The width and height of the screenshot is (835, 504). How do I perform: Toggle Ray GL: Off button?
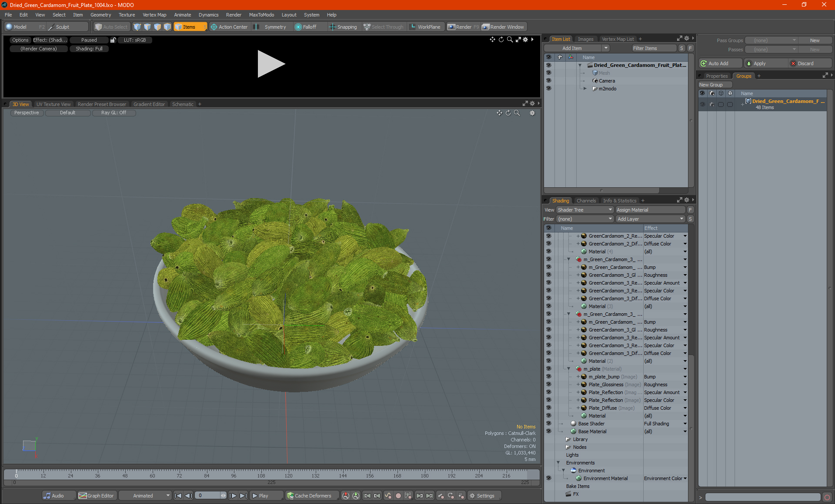[x=114, y=113]
